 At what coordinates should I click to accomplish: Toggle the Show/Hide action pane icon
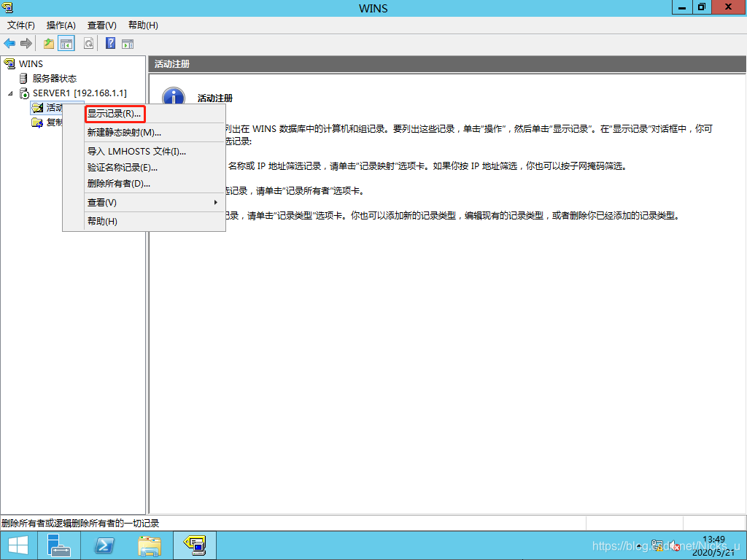[128, 44]
